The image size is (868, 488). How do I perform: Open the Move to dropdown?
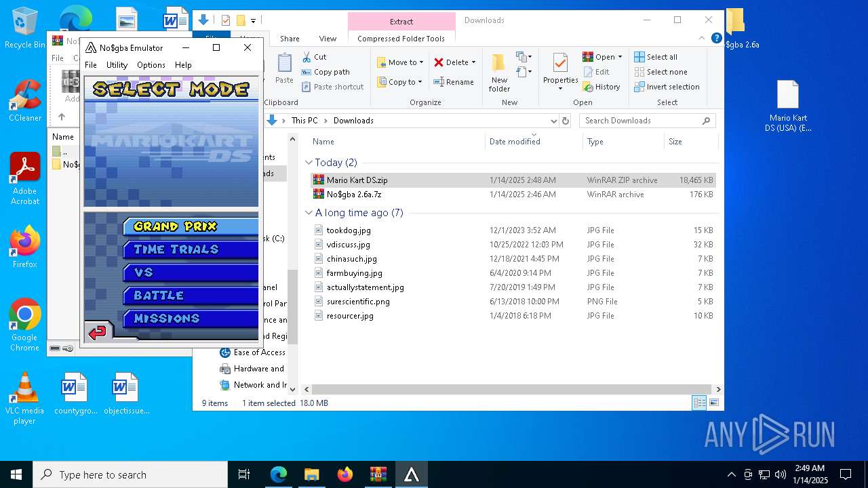400,62
